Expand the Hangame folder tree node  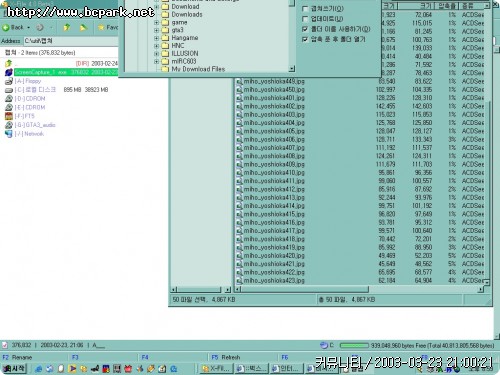[x=156, y=38]
